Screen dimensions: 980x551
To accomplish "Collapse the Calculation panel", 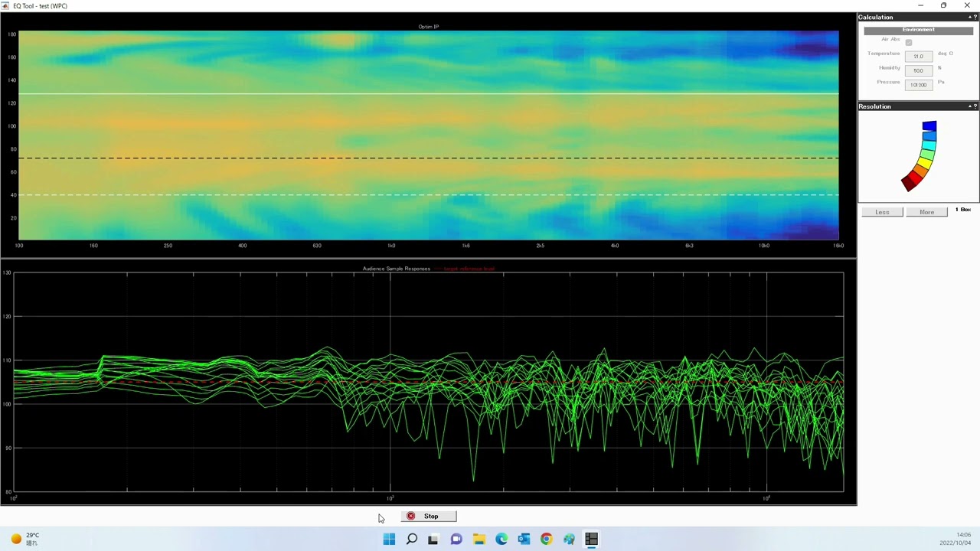I will coord(970,17).
